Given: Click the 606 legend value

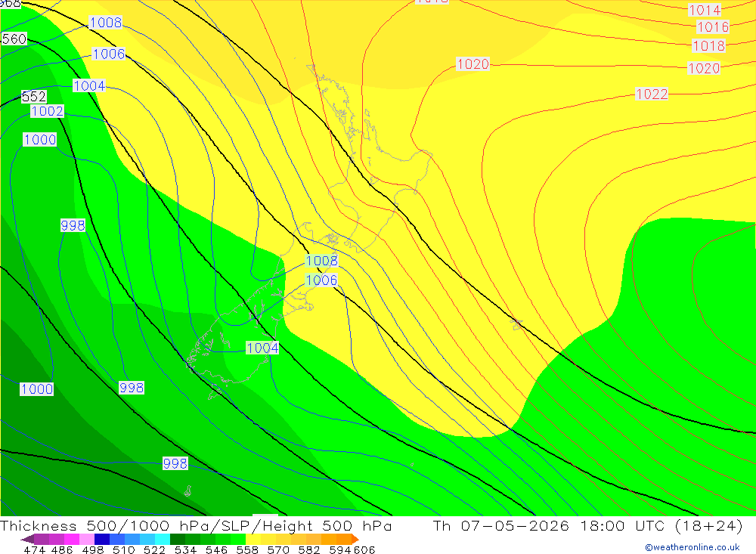Looking at the screenshot, I should tap(364, 549).
